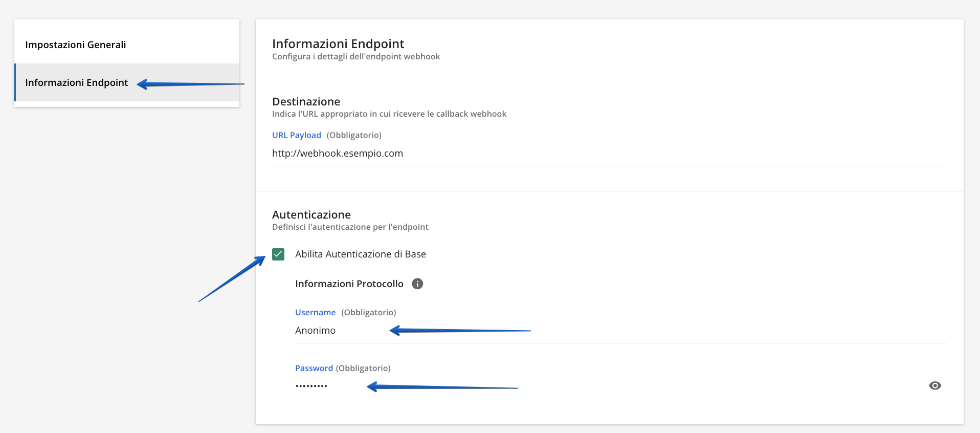The image size is (980, 433).
Task: Click the Abilita Autenticazione di Base label
Action: [361, 254]
